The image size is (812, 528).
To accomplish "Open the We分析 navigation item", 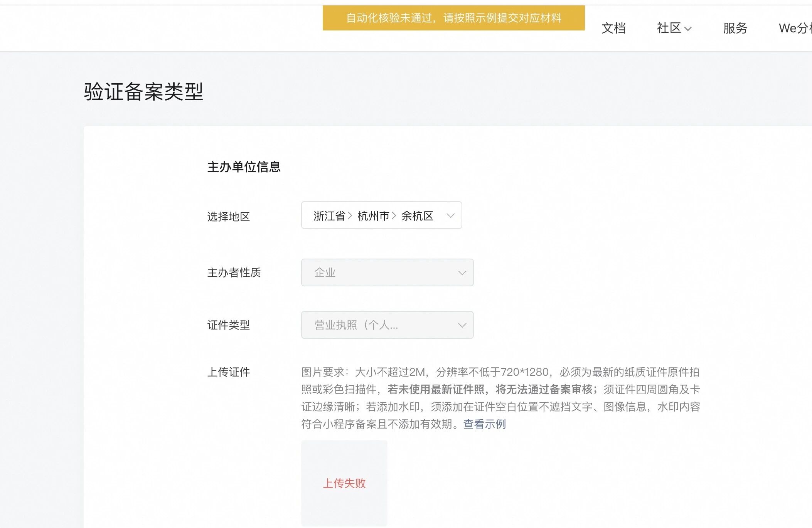I will pos(794,28).
